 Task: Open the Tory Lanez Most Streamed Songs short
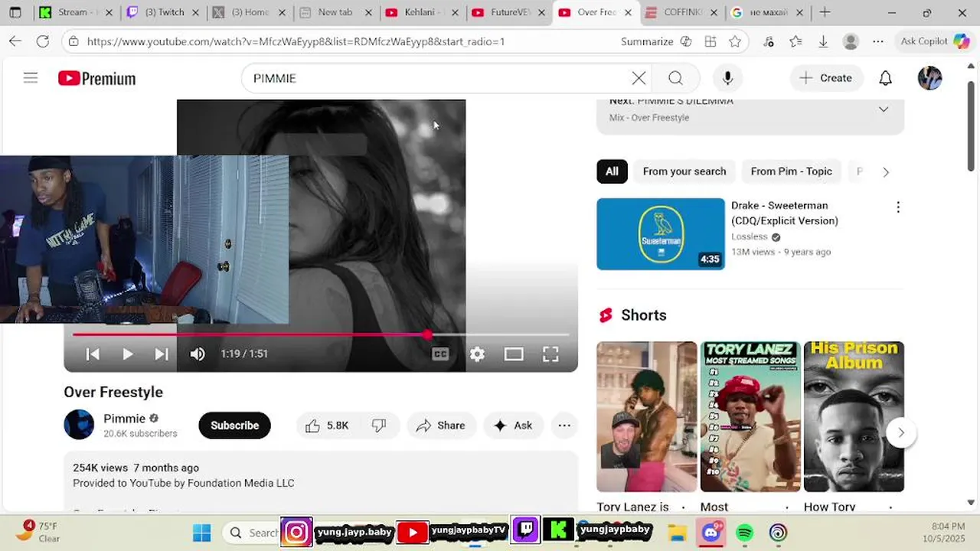click(x=750, y=416)
